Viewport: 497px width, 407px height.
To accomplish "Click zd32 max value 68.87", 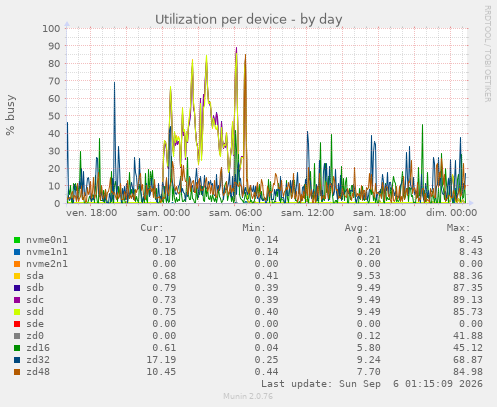I will point(468,360).
